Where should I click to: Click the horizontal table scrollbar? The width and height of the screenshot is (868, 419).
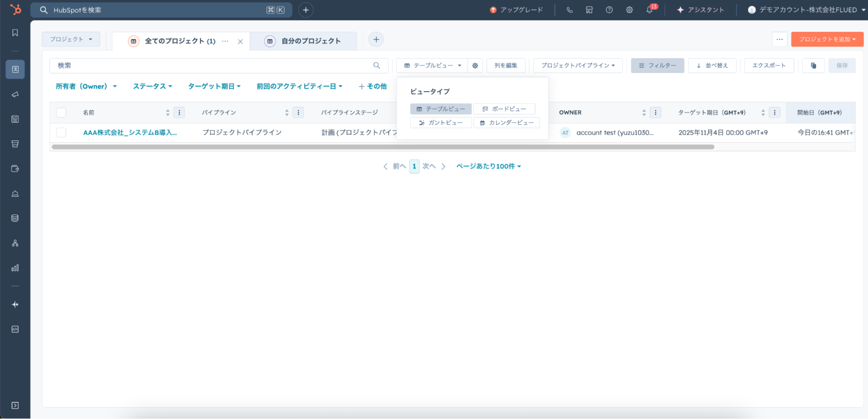382,147
